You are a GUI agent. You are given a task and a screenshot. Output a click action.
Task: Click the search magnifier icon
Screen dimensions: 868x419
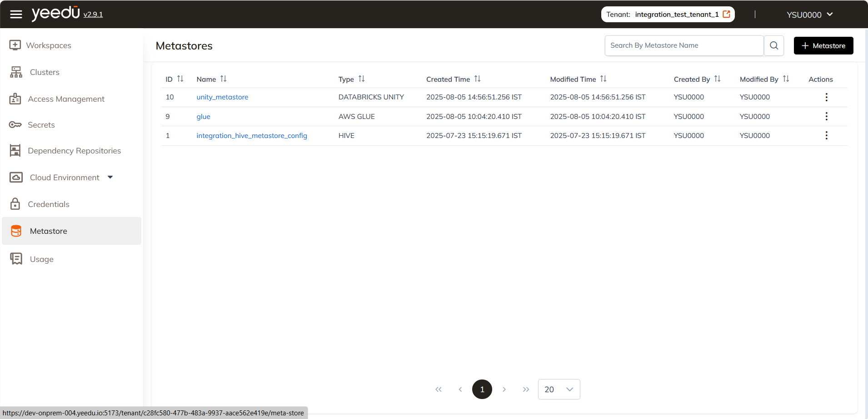774,45
